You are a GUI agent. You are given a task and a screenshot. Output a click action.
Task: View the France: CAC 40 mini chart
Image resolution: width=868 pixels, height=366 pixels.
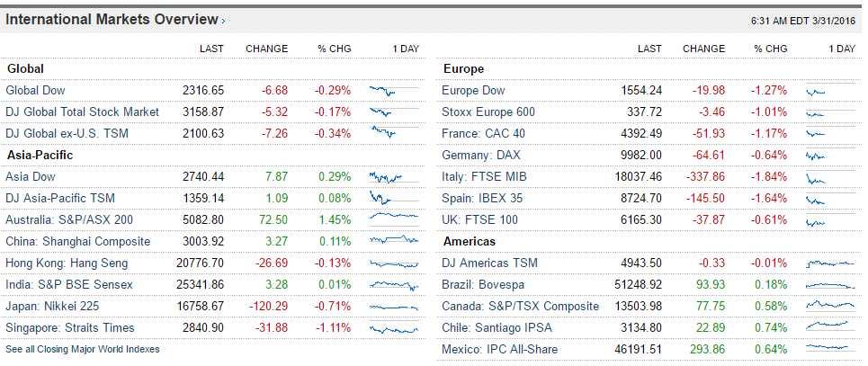(x=828, y=134)
